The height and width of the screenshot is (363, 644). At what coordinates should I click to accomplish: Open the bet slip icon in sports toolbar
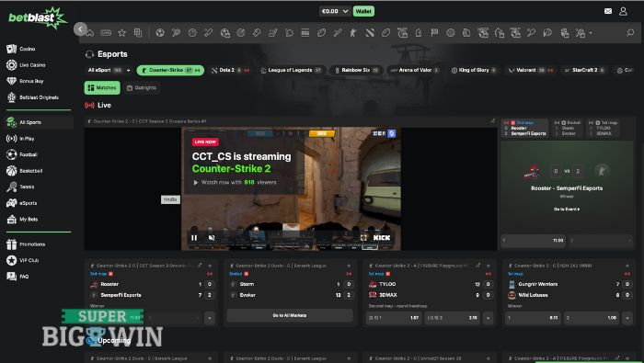138,33
